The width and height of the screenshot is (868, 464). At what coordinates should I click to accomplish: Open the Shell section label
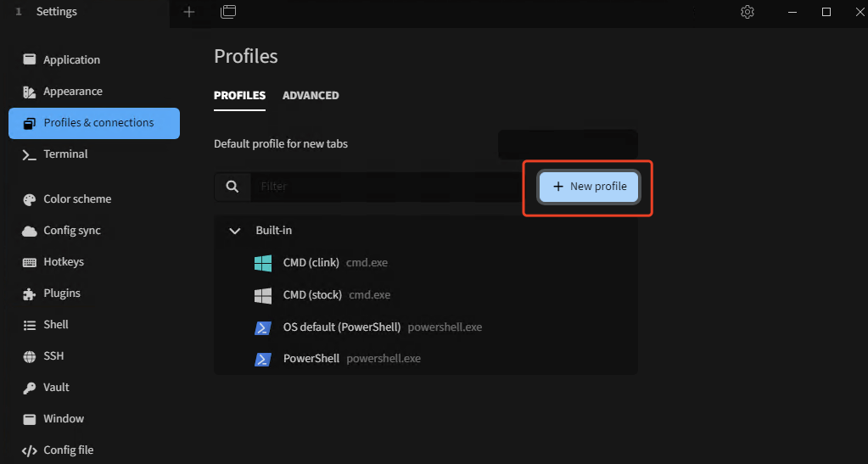pos(56,325)
